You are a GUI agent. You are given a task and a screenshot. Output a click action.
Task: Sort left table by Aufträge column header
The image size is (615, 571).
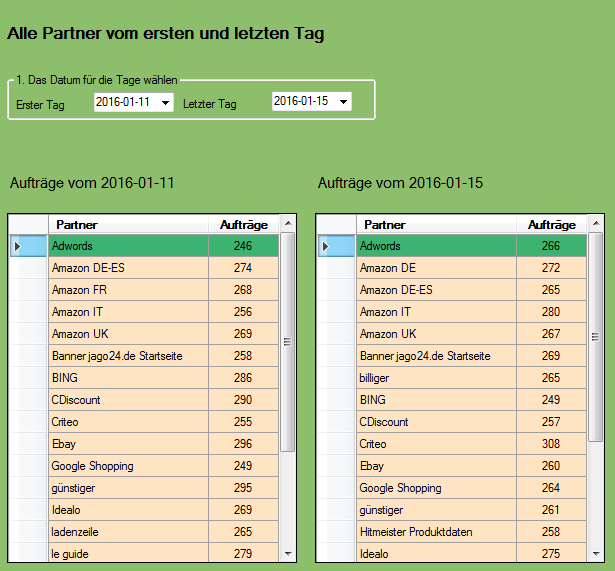pyautogui.click(x=244, y=225)
